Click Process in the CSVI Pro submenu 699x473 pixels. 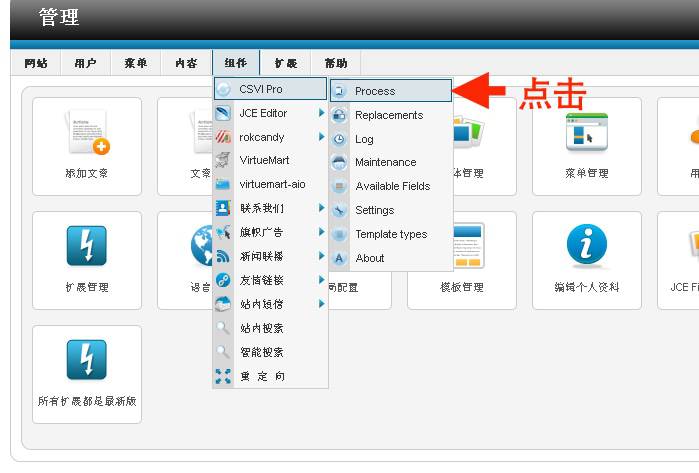[x=375, y=91]
